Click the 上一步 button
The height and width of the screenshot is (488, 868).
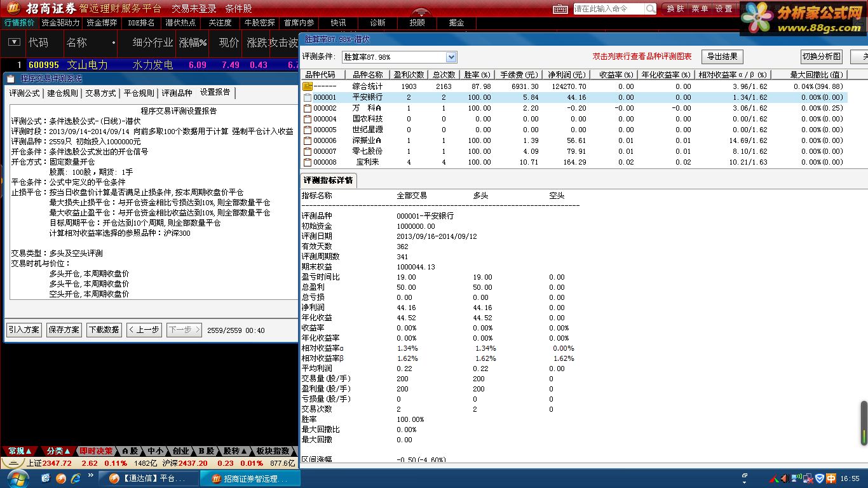click(144, 330)
